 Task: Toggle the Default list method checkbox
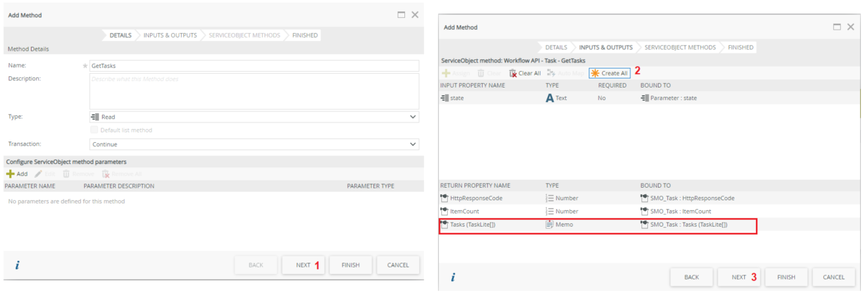94,130
